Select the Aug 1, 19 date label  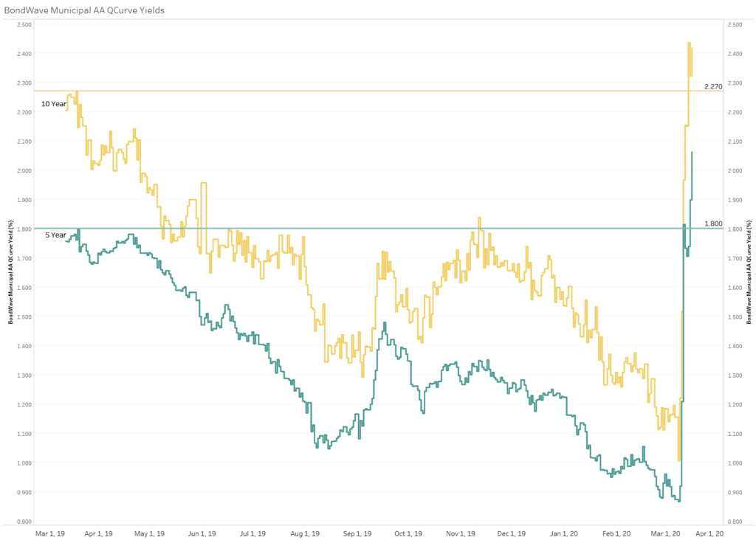point(305,534)
